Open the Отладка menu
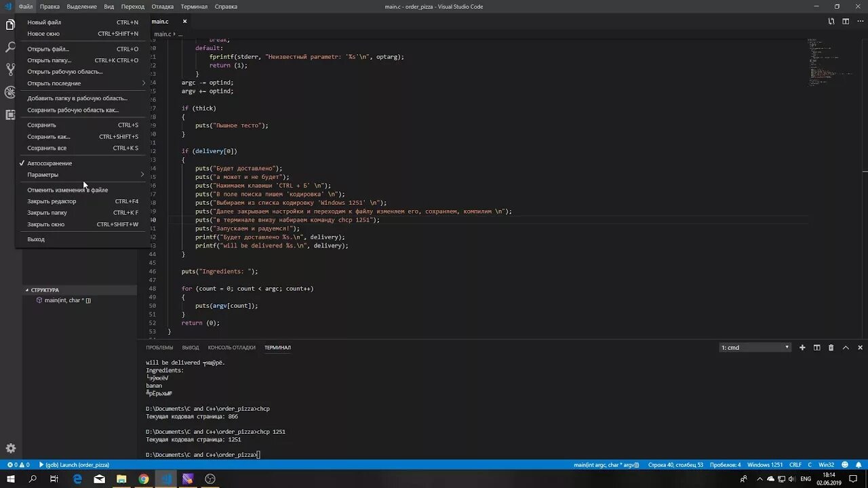Screen dimensions: 868x488 (163, 7)
